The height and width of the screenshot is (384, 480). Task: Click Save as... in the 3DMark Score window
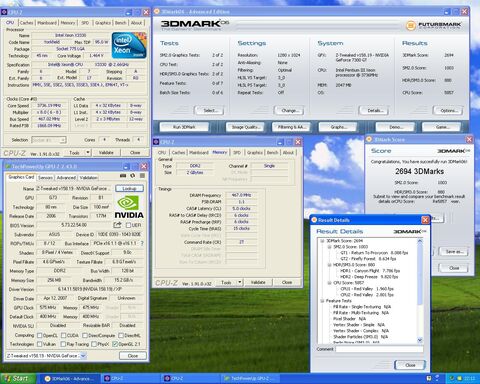pyautogui.click(x=454, y=251)
